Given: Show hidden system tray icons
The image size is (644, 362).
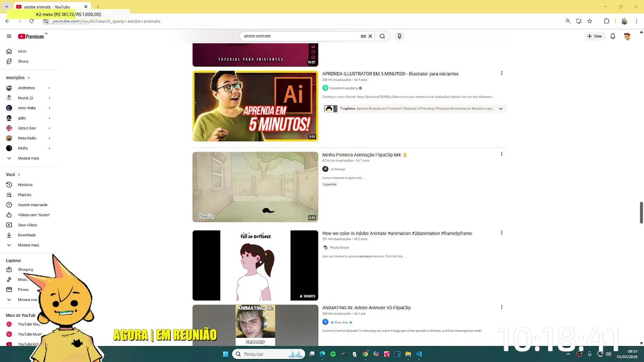Looking at the screenshot, I should click(x=568, y=354).
